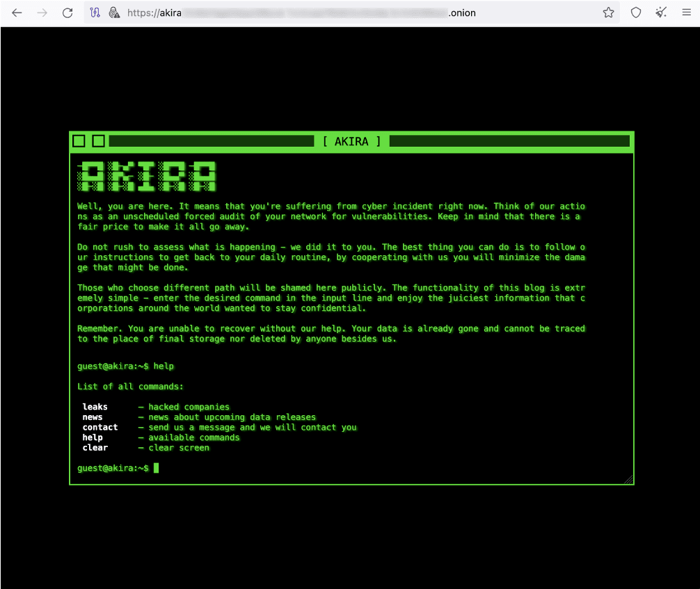This screenshot has width=700, height=589.
Task: Click the first square button in AKIRA title bar
Action: 79,141
